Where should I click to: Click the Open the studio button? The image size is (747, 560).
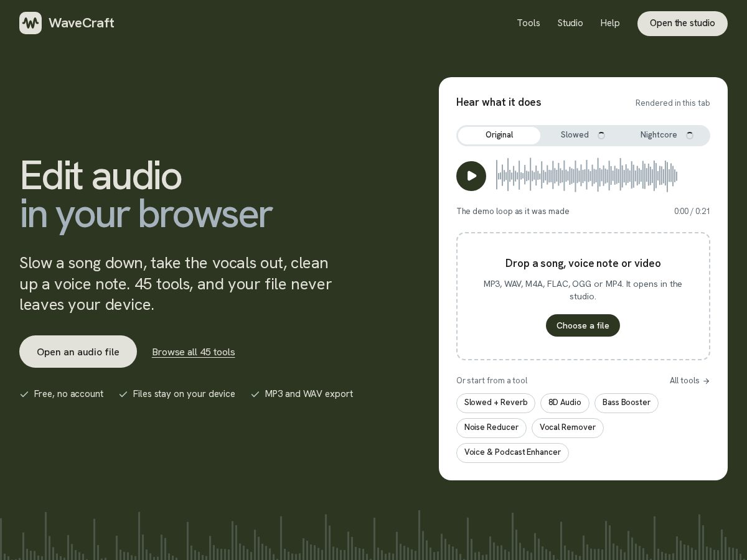pyautogui.click(x=682, y=24)
